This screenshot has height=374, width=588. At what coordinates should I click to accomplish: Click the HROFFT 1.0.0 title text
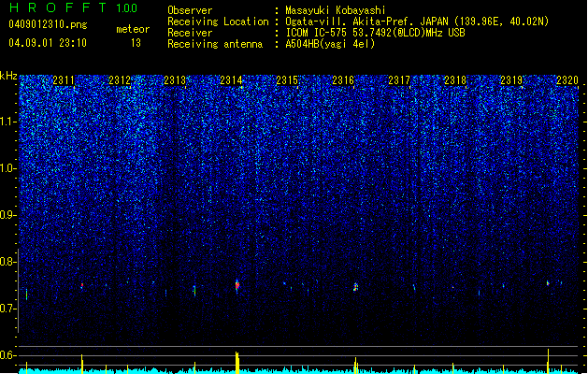(x=74, y=7)
